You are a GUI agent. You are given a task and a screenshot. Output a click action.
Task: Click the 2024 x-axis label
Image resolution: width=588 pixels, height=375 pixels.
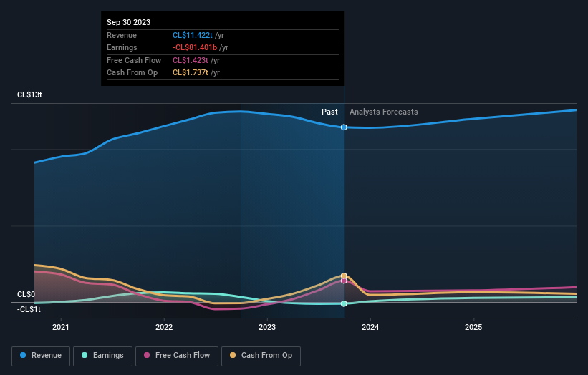pos(370,327)
